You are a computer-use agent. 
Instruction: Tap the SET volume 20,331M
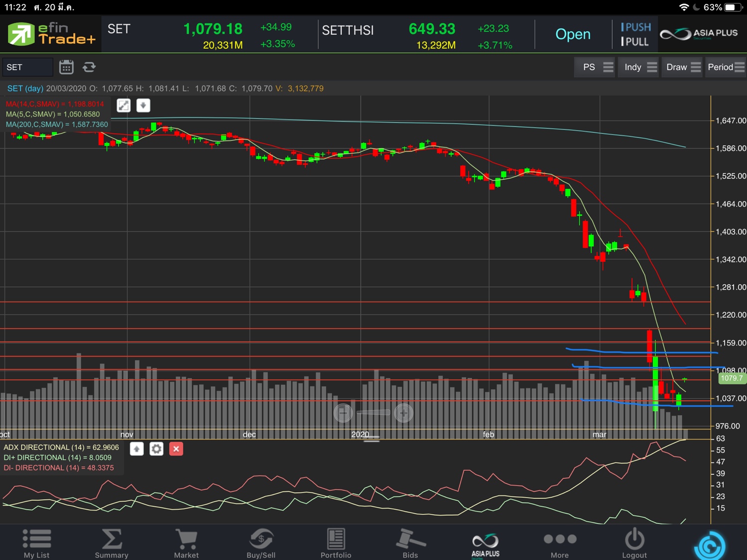(x=223, y=45)
